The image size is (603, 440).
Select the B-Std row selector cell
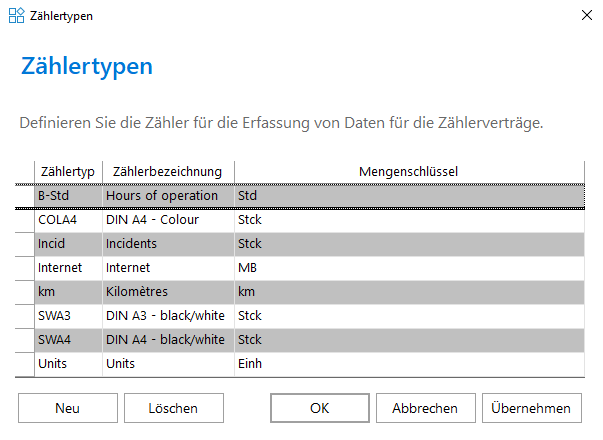(x=25, y=196)
